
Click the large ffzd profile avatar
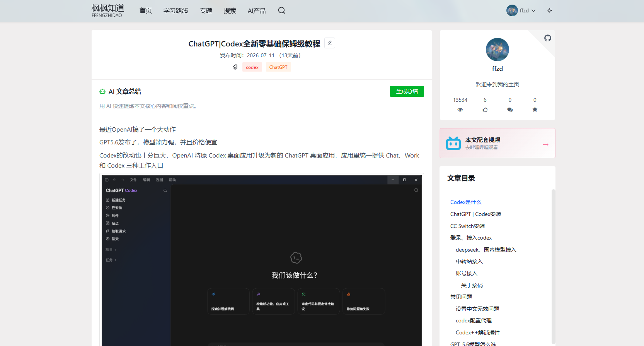(497, 50)
